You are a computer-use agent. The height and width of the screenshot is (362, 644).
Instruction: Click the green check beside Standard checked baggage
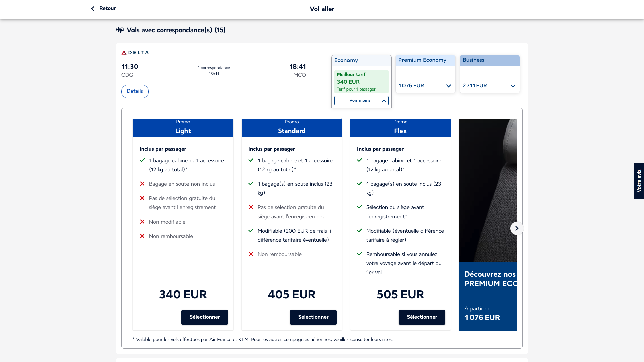pos(251,184)
